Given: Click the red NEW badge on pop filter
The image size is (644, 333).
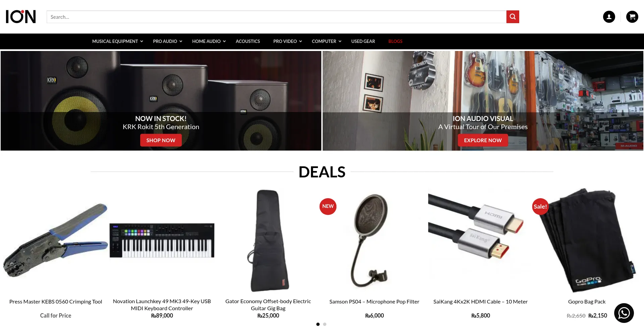Looking at the screenshot, I should click(328, 206).
